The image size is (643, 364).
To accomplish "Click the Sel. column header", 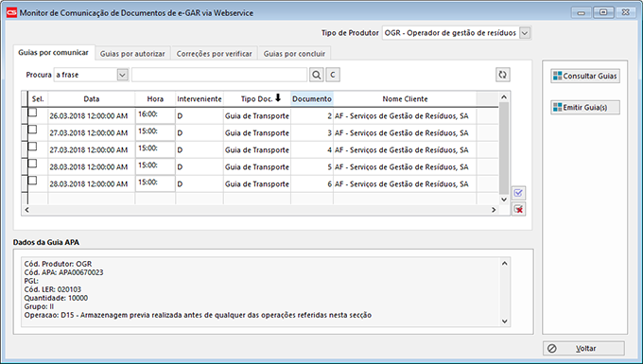I will click(38, 98).
